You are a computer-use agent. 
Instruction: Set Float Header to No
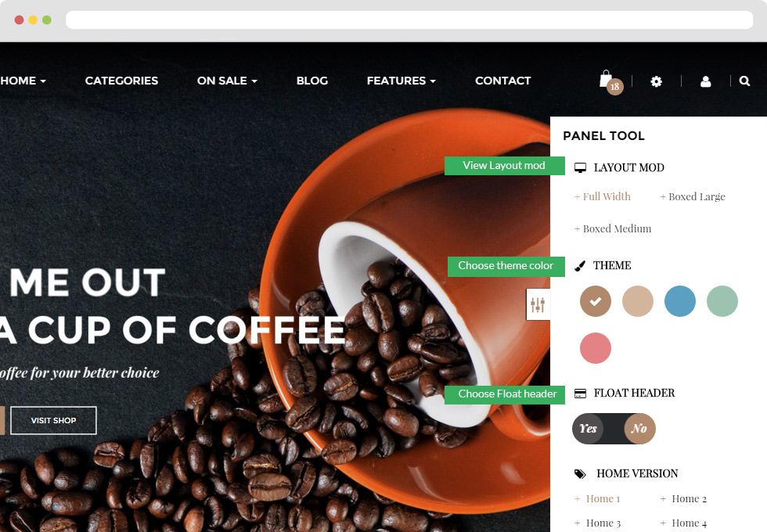pos(639,429)
